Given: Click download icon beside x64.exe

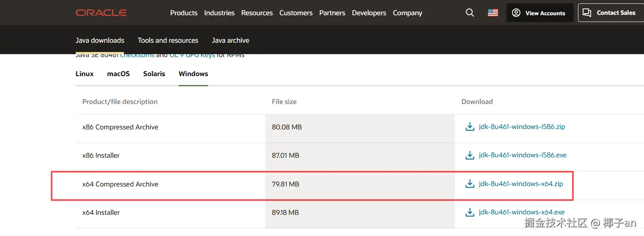Looking at the screenshot, I should tap(470, 212).
